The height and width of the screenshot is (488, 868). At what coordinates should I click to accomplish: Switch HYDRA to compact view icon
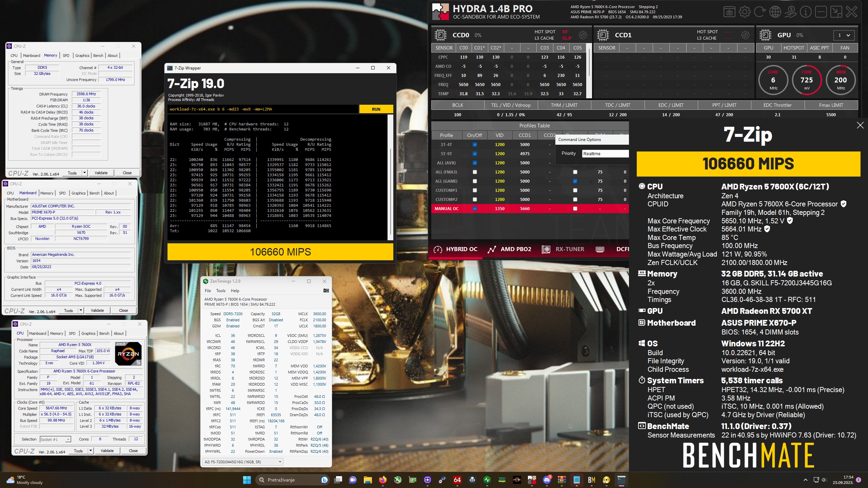[x=836, y=12]
